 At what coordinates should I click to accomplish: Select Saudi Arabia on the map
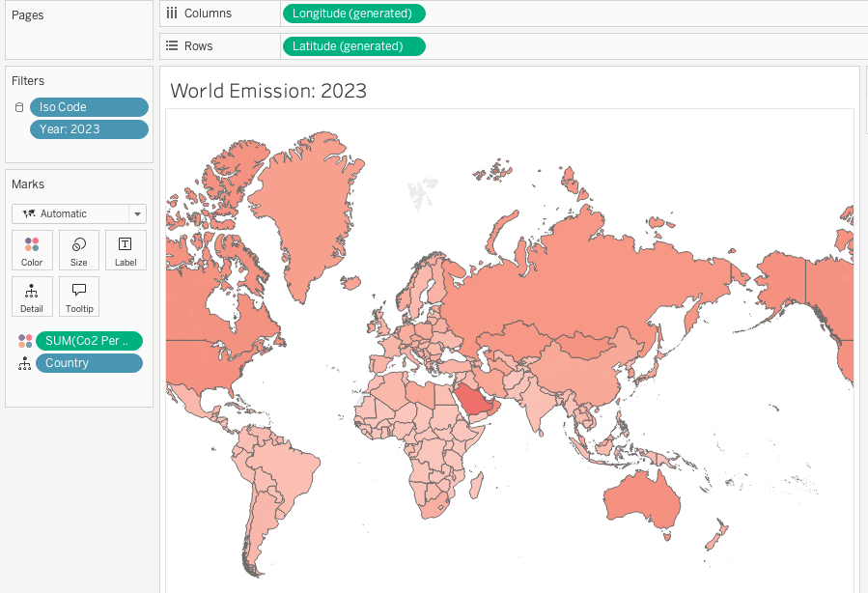coord(475,400)
